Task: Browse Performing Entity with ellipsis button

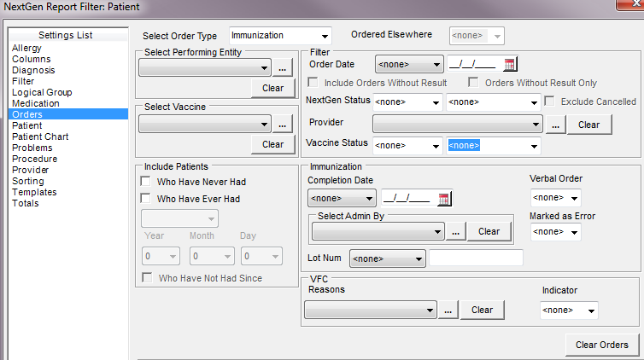Action: 282,67
